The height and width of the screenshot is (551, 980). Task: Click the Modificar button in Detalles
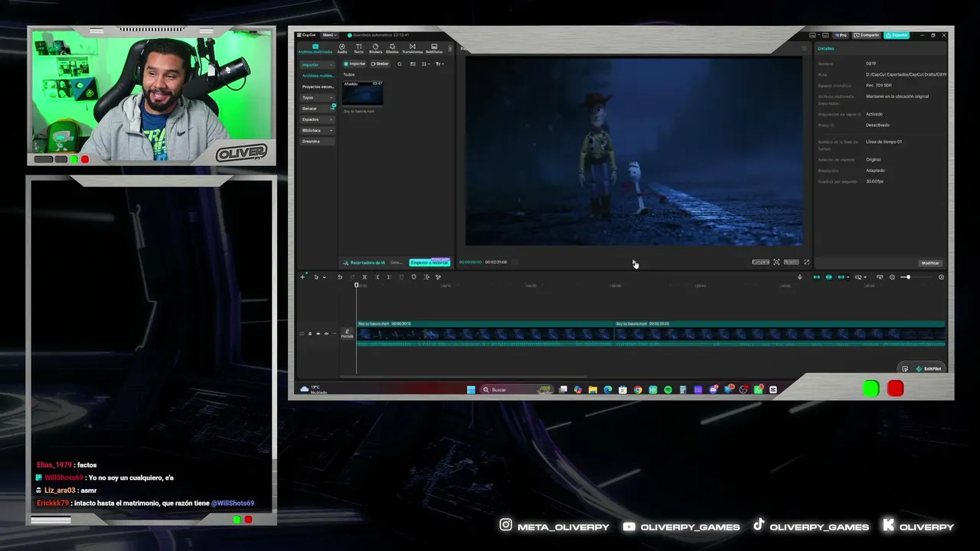click(x=930, y=262)
